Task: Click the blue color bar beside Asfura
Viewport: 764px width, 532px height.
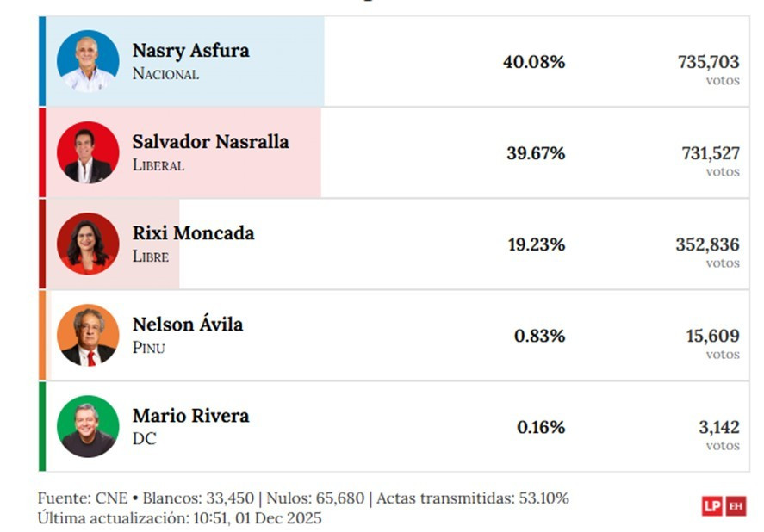Action: (42, 61)
